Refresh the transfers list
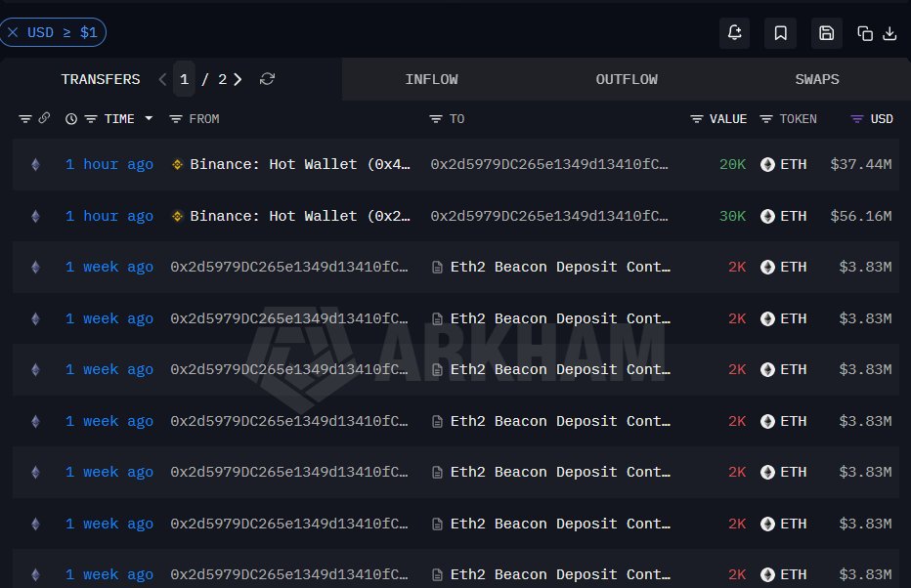 [x=267, y=79]
